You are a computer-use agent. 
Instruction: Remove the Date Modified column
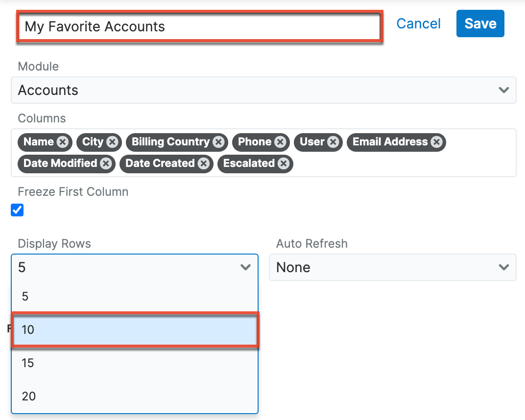point(107,164)
